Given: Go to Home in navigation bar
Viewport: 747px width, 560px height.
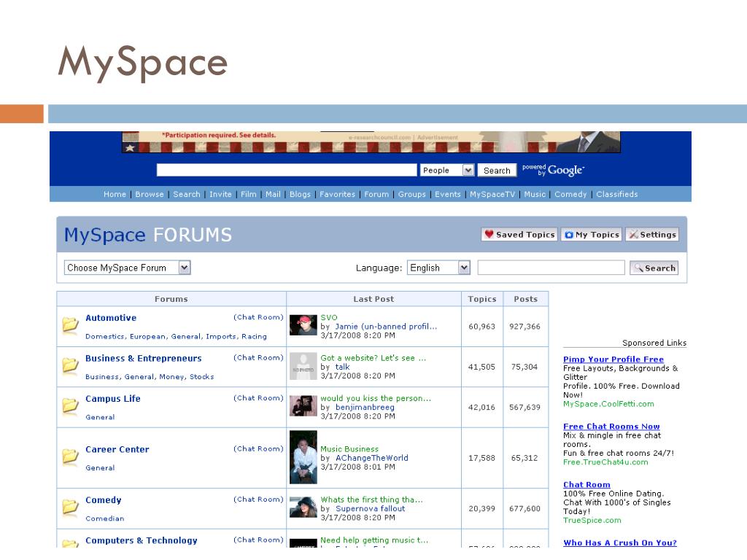Looking at the screenshot, I should coord(115,194).
